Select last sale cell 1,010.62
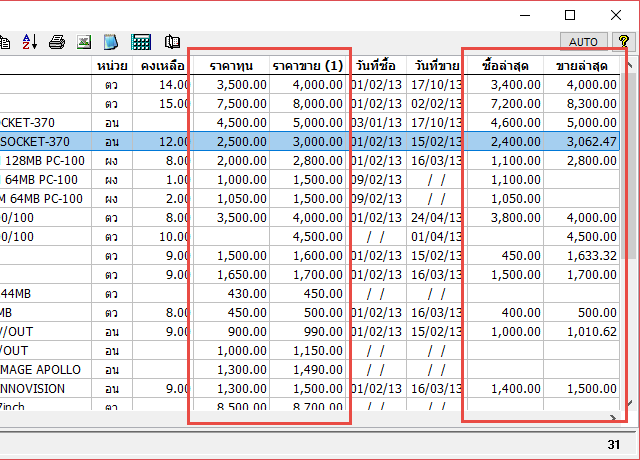640x460 pixels. click(582, 332)
